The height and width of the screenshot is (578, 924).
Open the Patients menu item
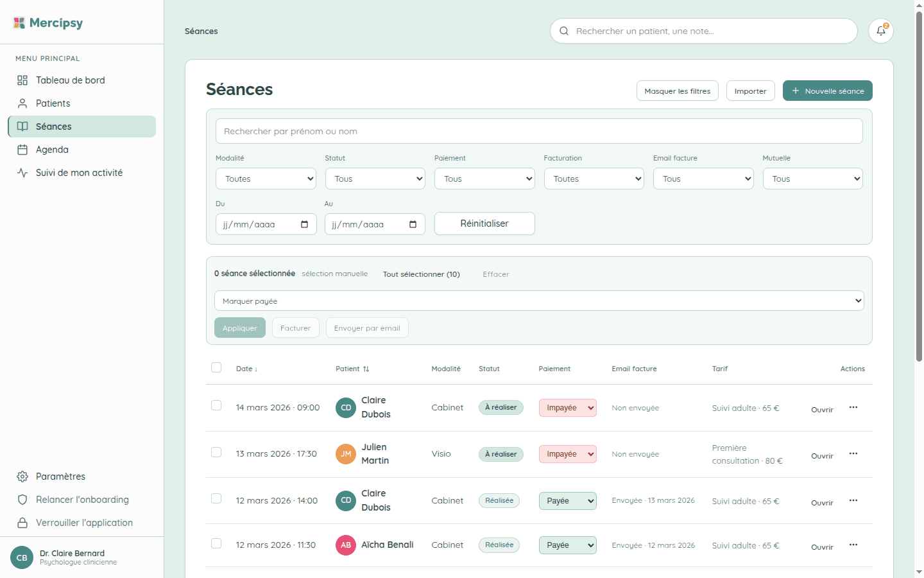tap(82, 103)
